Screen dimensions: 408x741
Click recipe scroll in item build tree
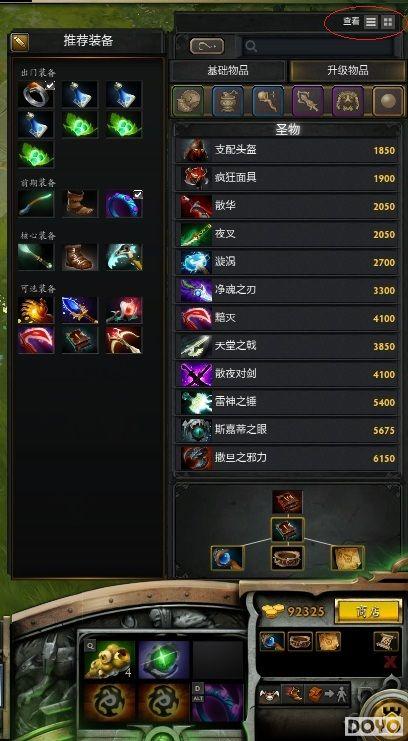[347, 558]
